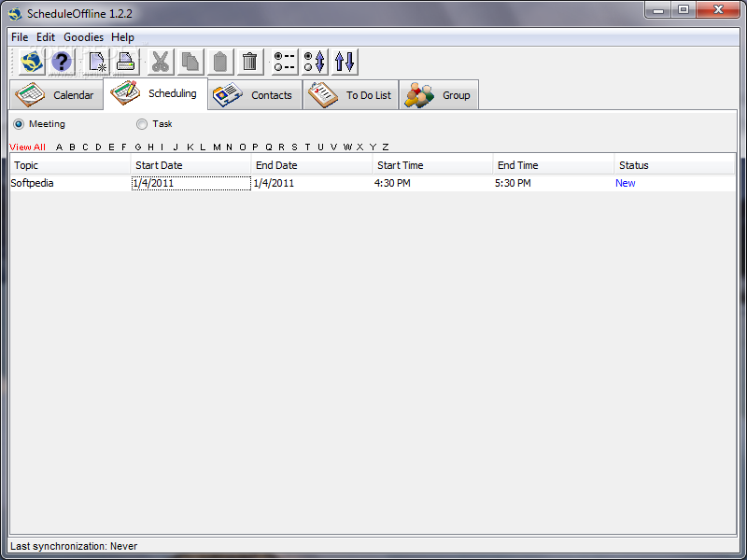The width and height of the screenshot is (747, 560).
Task: Minimize the ScheduleOffline window
Action: (x=658, y=9)
